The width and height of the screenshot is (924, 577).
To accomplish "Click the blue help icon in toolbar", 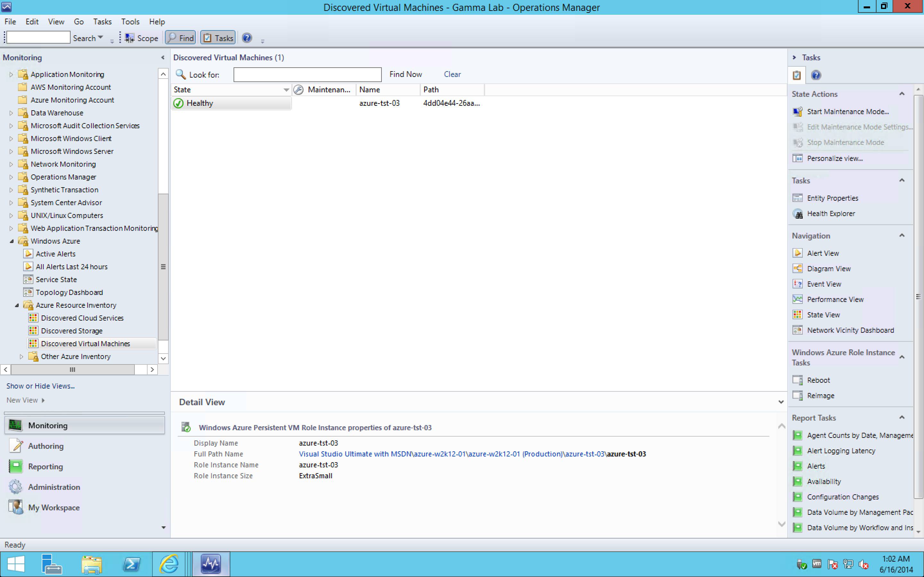I will pos(247,38).
